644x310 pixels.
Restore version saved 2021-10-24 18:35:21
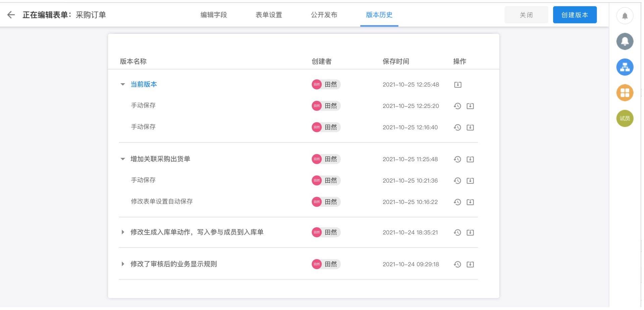click(457, 233)
